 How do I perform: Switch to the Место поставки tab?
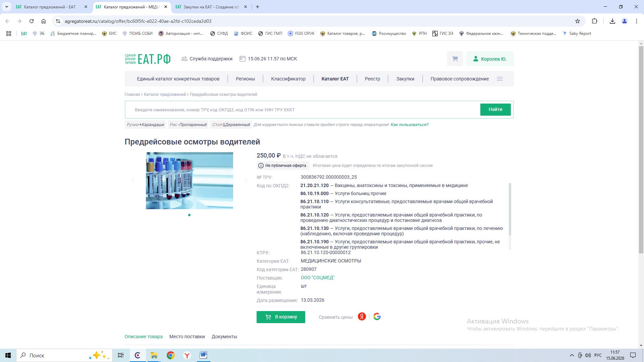click(x=187, y=337)
